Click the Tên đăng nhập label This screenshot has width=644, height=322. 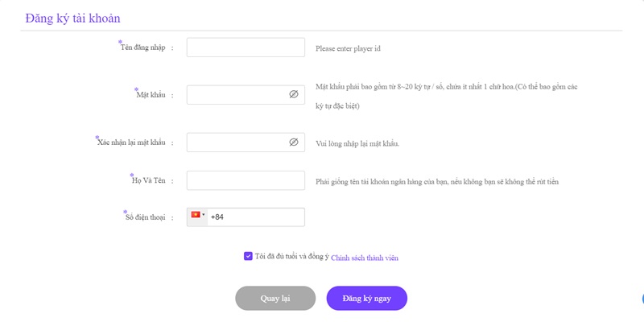(143, 47)
